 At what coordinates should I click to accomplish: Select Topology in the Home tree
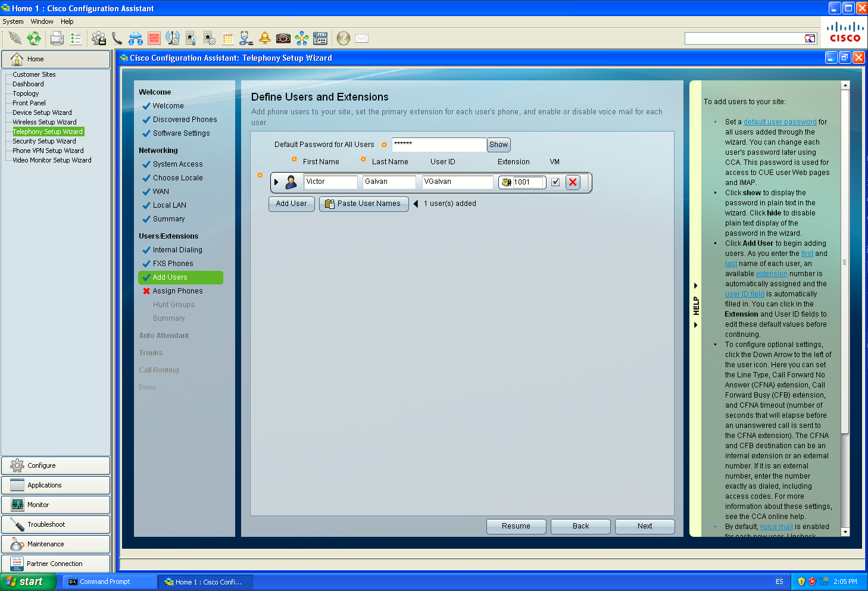pos(26,93)
